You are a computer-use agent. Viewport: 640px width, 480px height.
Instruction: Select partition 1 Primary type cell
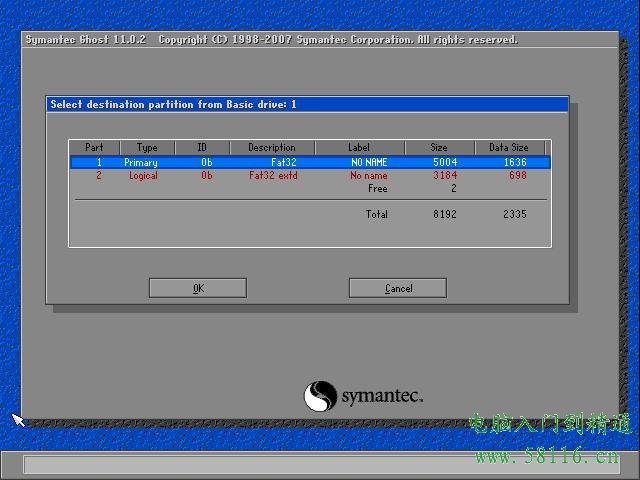[x=140, y=162]
